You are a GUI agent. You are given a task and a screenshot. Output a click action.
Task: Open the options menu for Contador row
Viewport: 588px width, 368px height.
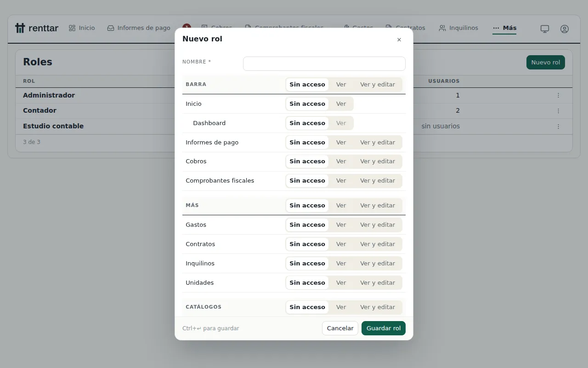[558, 111]
